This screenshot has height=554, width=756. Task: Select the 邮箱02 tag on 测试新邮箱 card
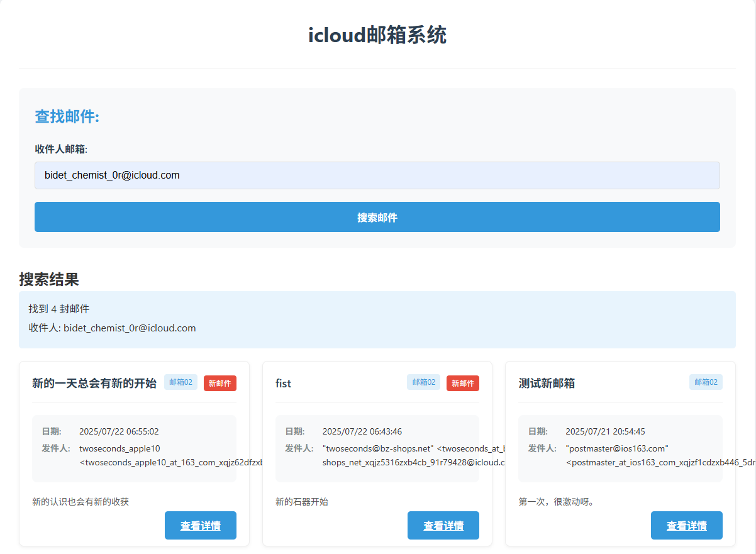(x=706, y=382)
